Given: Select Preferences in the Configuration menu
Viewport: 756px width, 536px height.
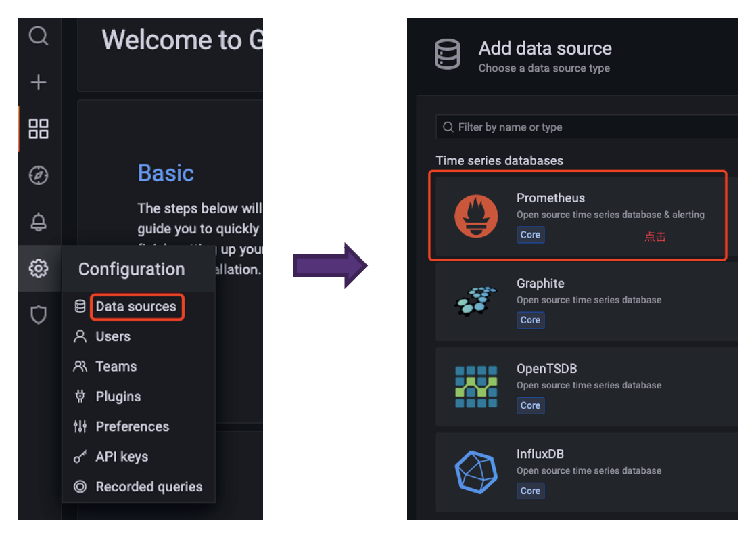Looking at the screenshot, I should point(132,426).
